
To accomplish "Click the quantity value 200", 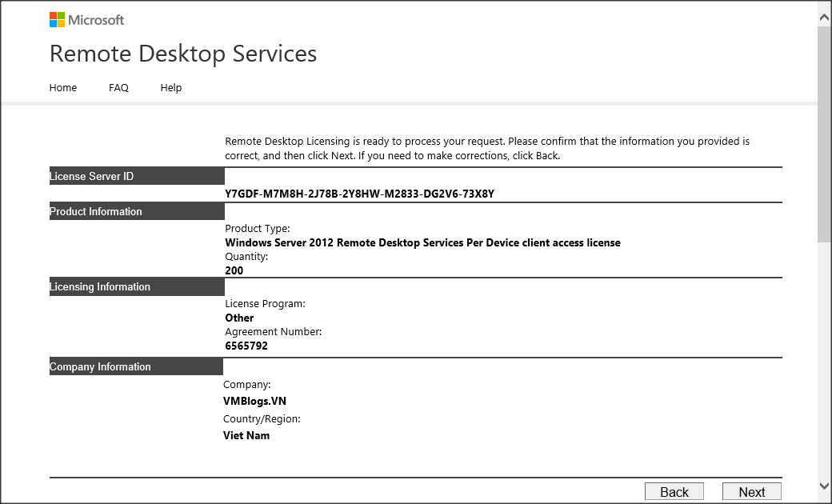I will coord(234,270).
